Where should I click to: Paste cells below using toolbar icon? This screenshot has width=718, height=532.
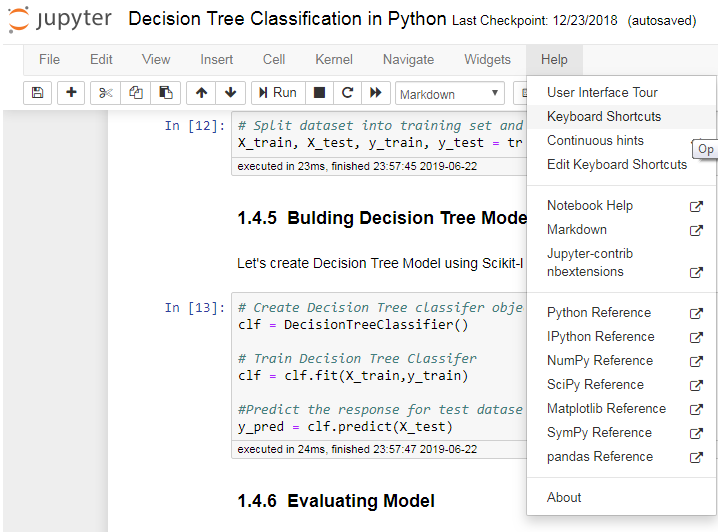[x=165, y=93]
